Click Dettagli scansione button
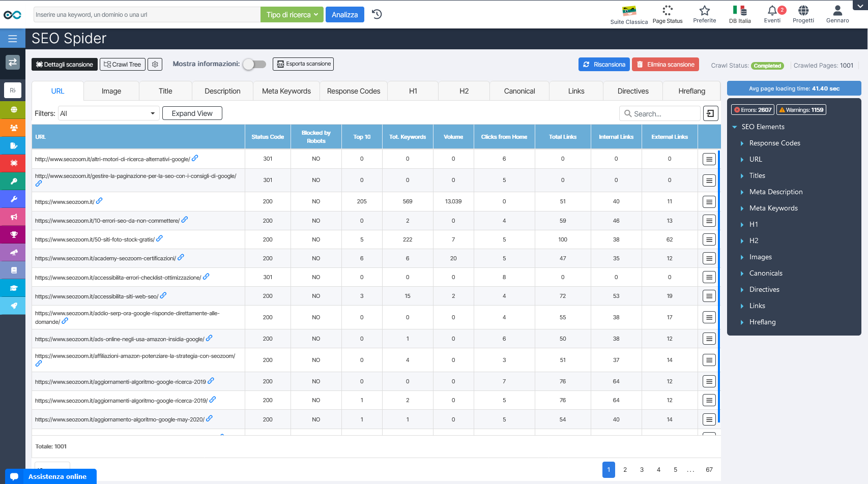The height and width of the screenshot is (484, 868). tap(65, 65)
